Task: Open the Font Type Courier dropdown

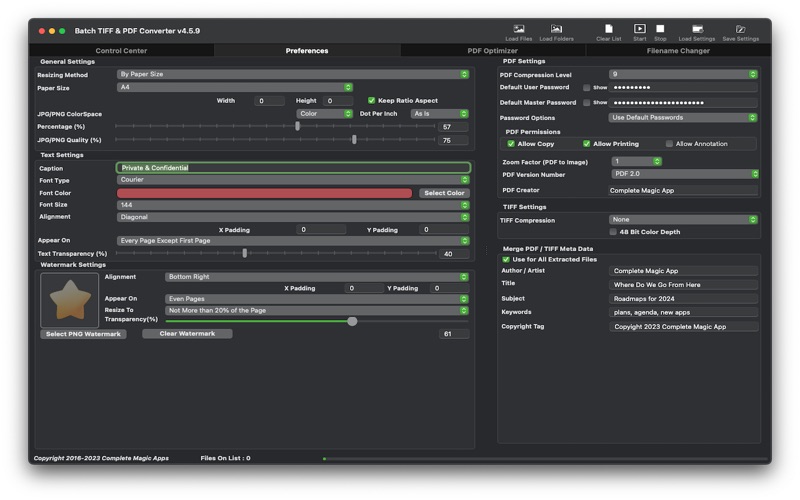Action: pos(293,180)
